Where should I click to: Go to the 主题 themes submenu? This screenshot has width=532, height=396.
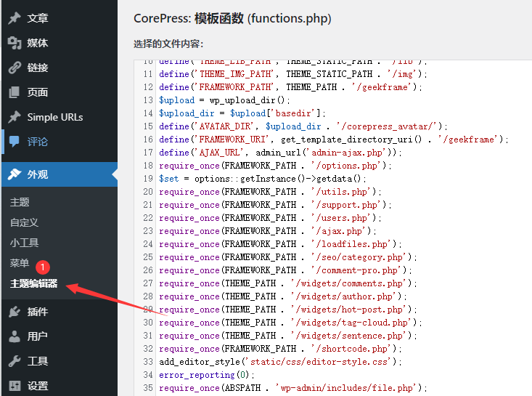click(x=20, y=202)
